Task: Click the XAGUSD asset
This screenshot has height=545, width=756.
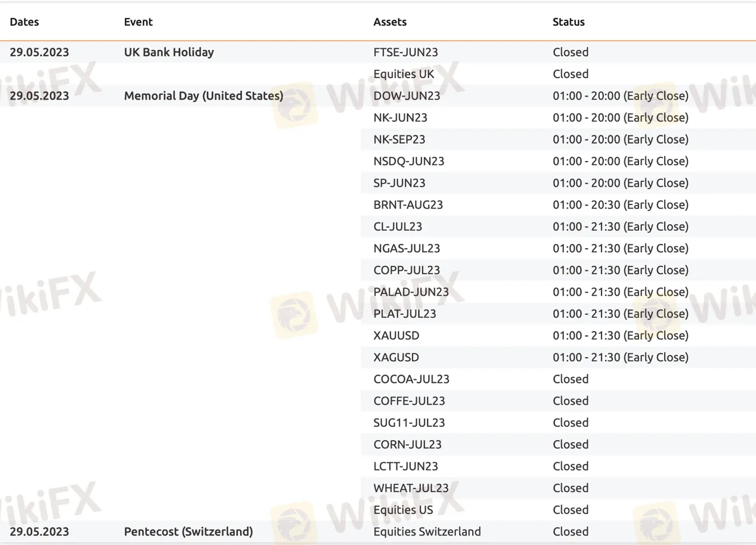Action: click(396, 357)
